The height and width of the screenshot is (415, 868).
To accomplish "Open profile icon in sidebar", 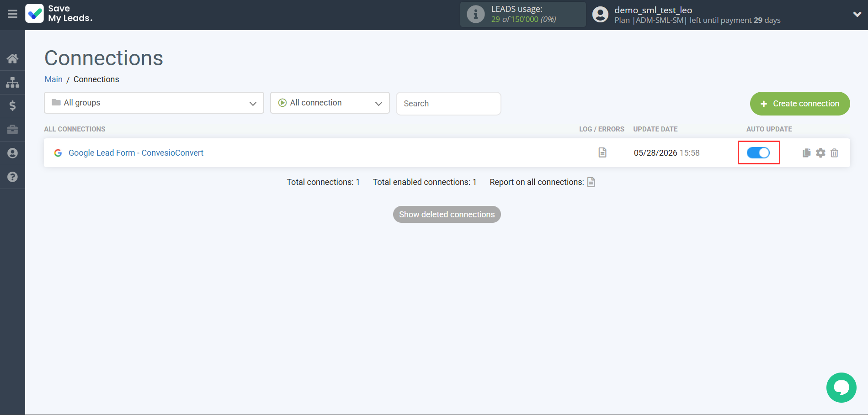I will 12,153.
